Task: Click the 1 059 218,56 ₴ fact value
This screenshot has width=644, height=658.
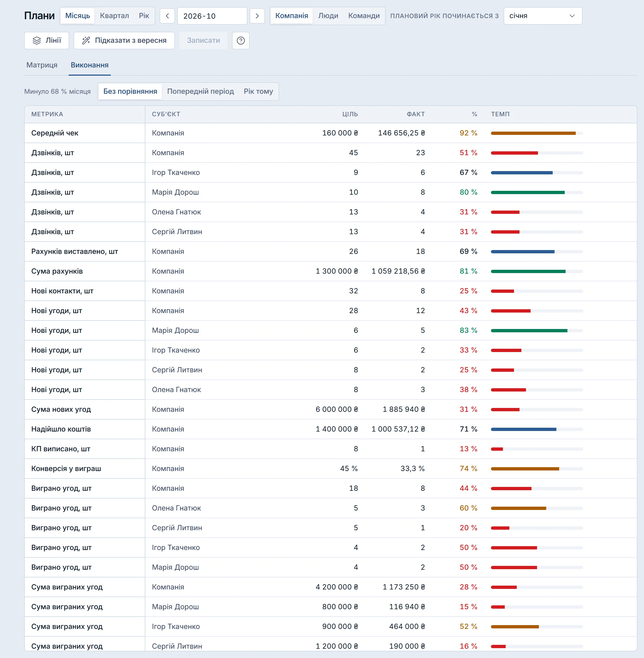Action: coord(398,271)
